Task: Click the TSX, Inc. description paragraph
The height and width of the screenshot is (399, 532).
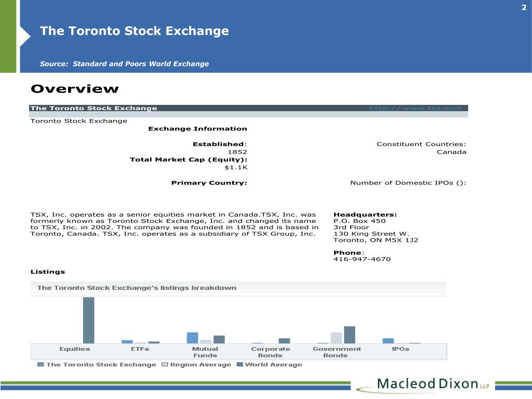Action: (x=175, y=224)
